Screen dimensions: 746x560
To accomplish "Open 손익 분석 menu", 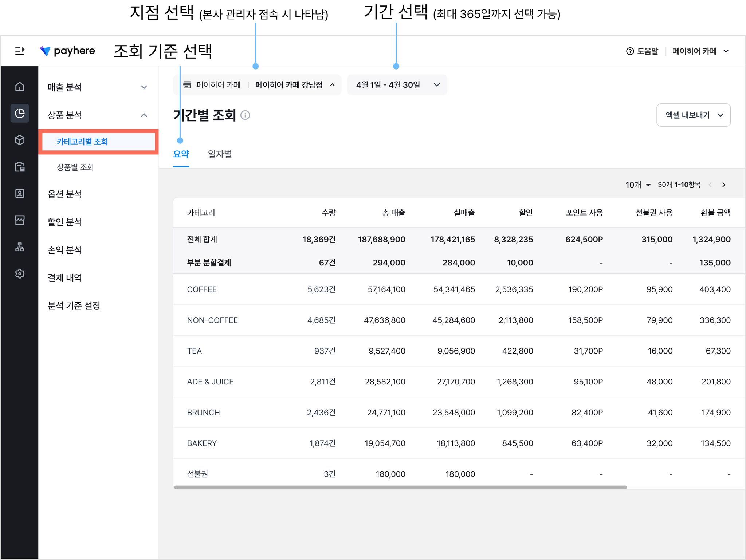I will [65, 250].
